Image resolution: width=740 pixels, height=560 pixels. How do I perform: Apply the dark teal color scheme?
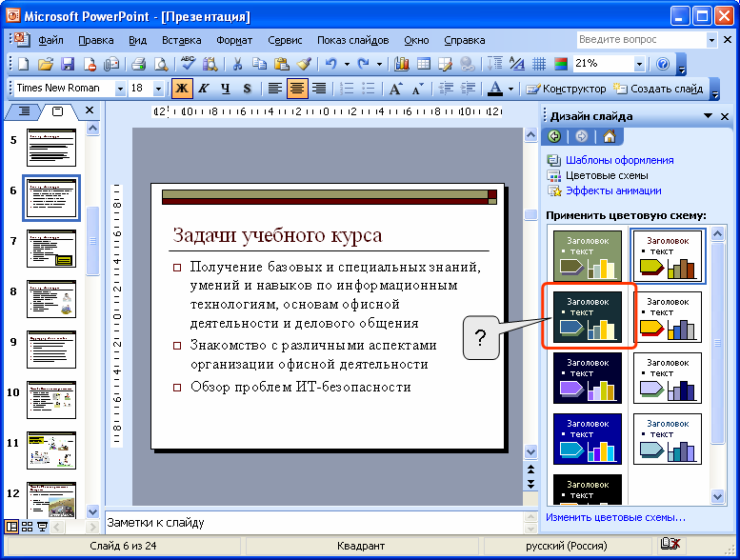[x=588, y=316]
